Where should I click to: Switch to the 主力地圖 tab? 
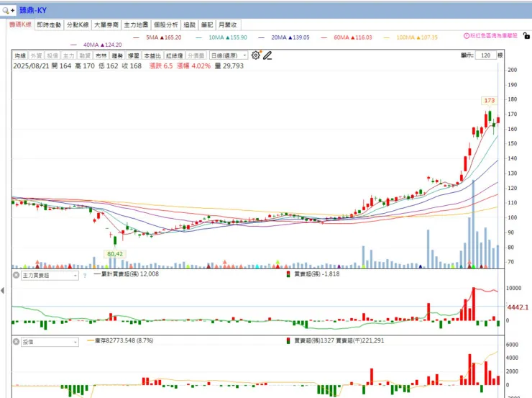click(136, 24)
